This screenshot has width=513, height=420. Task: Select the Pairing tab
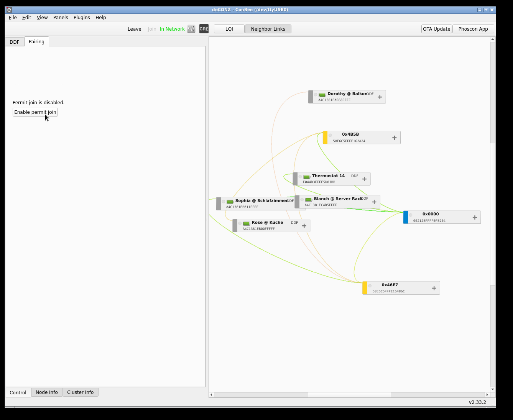click(x=36, y=42)
